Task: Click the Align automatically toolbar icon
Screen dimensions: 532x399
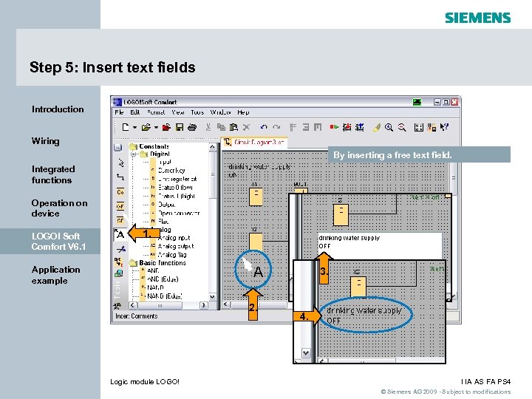Action: coord(318,127)
